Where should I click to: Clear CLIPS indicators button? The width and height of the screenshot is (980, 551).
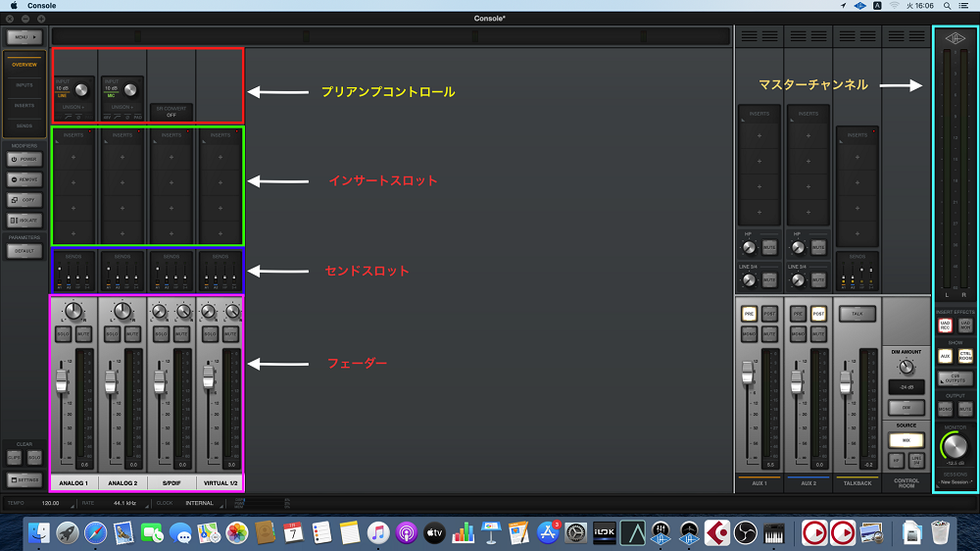pos(15,458)
